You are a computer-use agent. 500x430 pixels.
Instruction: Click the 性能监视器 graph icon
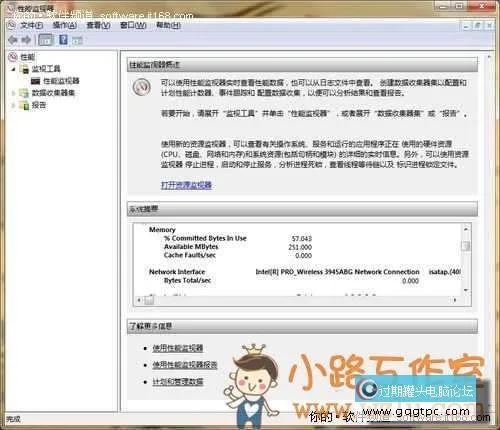tap(35, 81)
